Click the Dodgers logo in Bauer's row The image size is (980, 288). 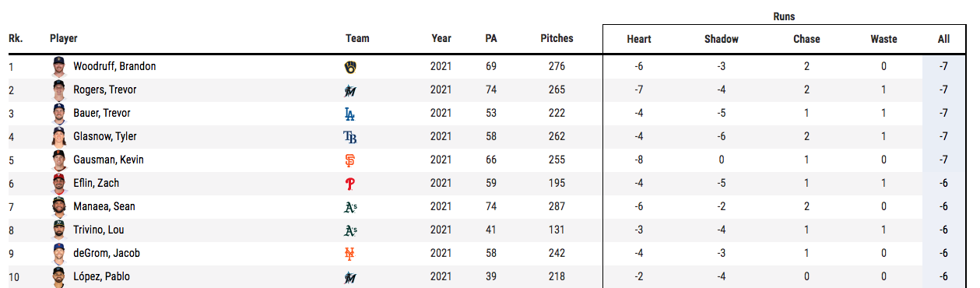click(x=350, y=114)
